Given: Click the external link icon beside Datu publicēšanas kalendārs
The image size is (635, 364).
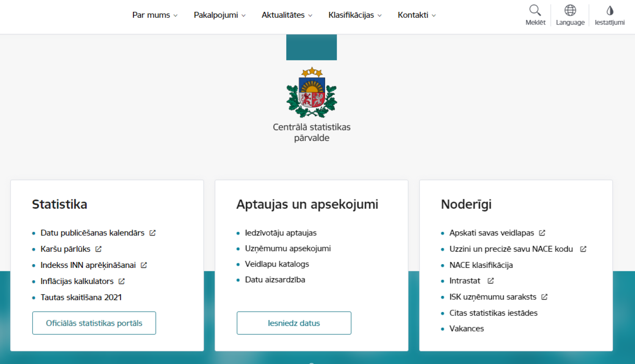Looking at the screenshot, I should tap(152, 232).
